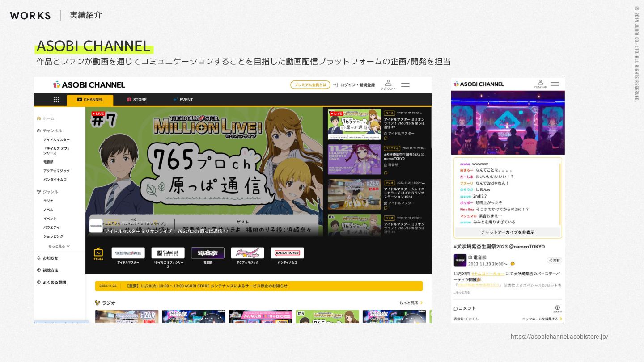The width and height of the screenshot is (644, 362).
Task: Click the プレミアム会員とは button
Action: point(310,85)
